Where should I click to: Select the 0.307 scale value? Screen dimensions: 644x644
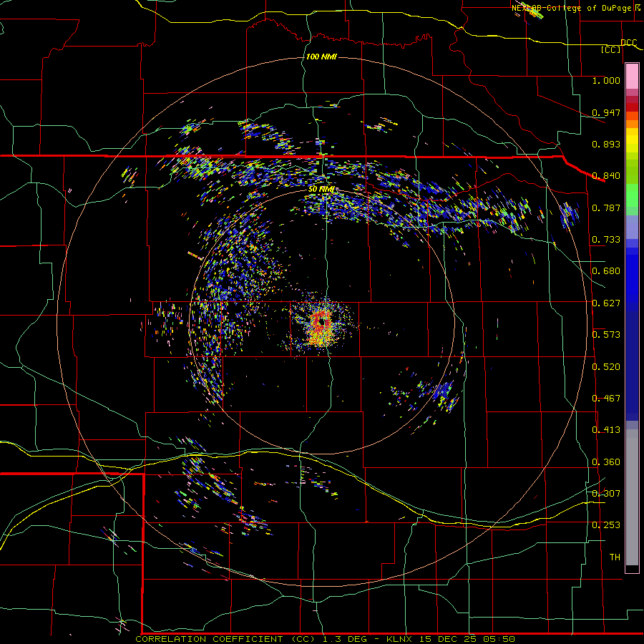click(x=606, y=494)
